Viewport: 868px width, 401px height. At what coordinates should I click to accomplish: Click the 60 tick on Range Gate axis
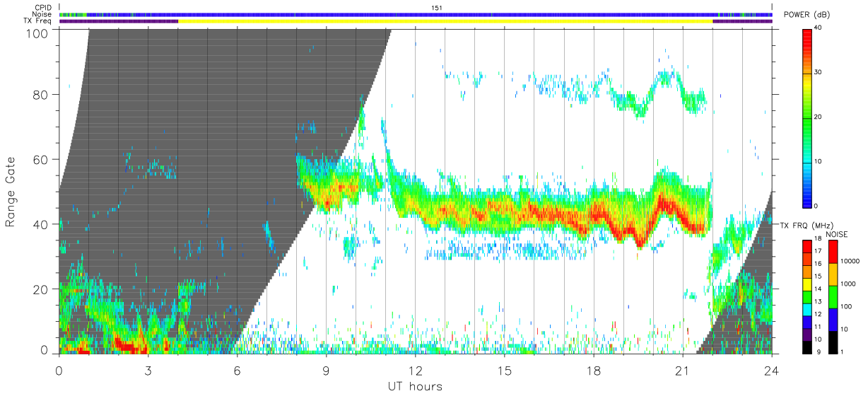[x=40, y=160]
